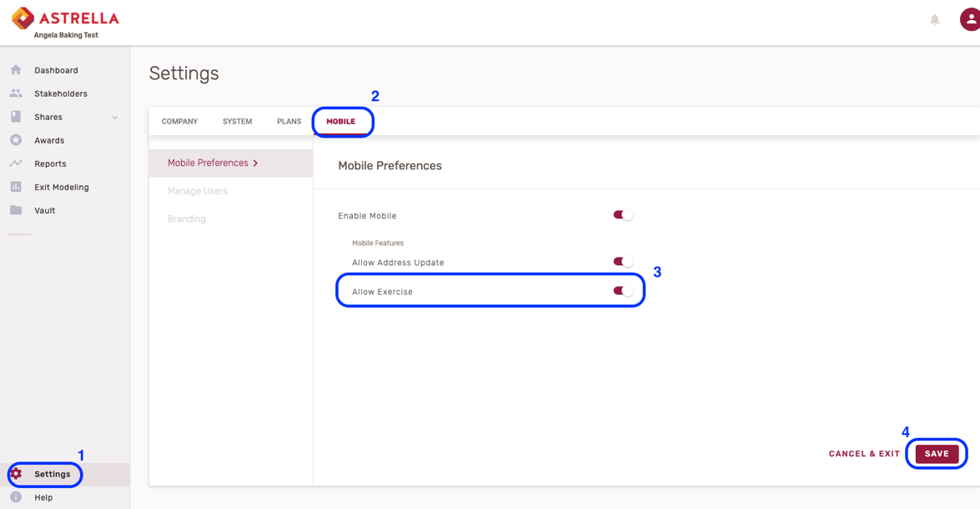Viewport: 980px width, 509px height.
Task: Turn off the Allow Exercise toggle
Action: point(623,291)
